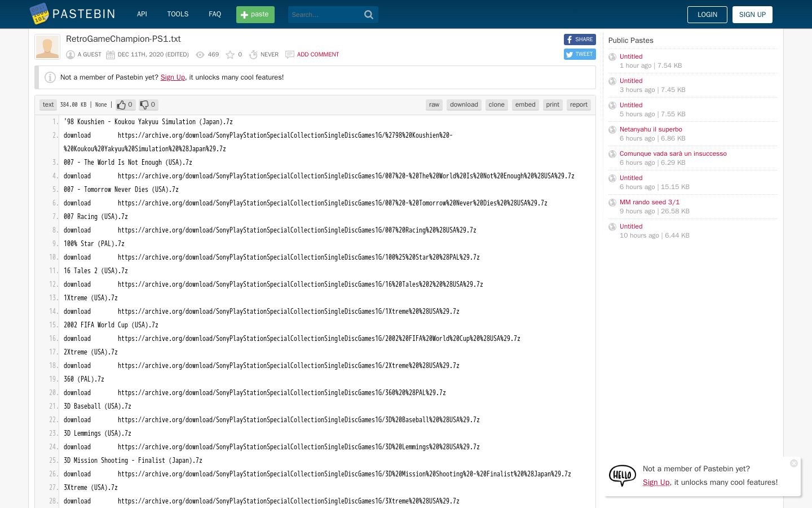This screenshot has width=812, height=508.
Task: Open the Untitled paste from 1 hour ago
Action: pyautogui.click(x=631, y=56)
